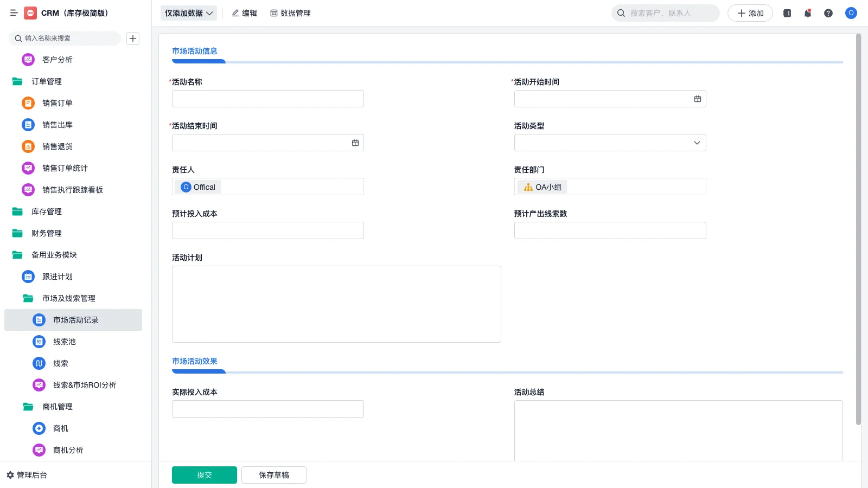Click the plus icon beside sidebar search
Image resolution: width=868 pixels, height=488 pixels.
click(133, 38)
